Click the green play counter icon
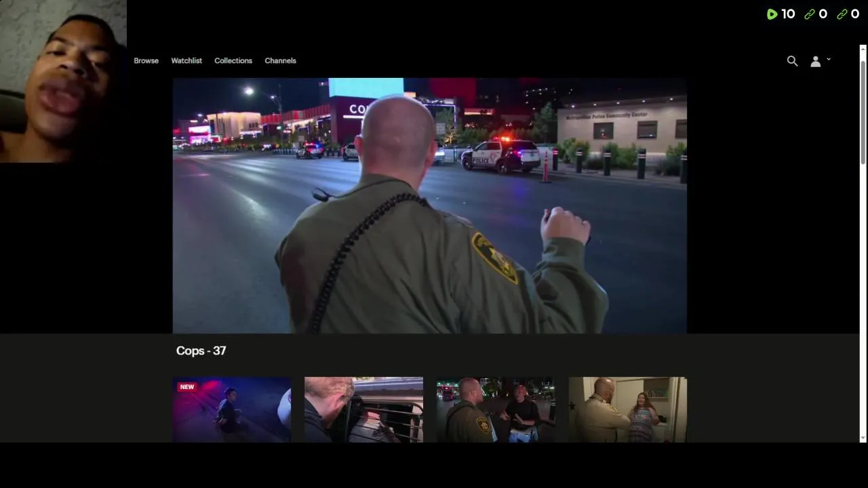 772,14
